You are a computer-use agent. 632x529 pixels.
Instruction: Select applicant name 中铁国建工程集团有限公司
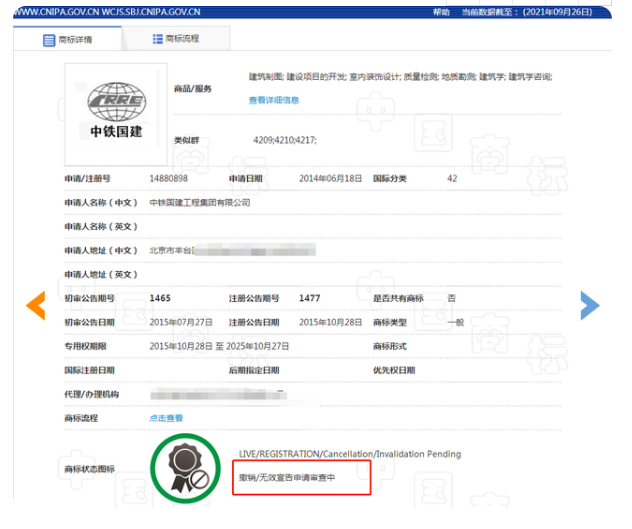tap(200, 202)
